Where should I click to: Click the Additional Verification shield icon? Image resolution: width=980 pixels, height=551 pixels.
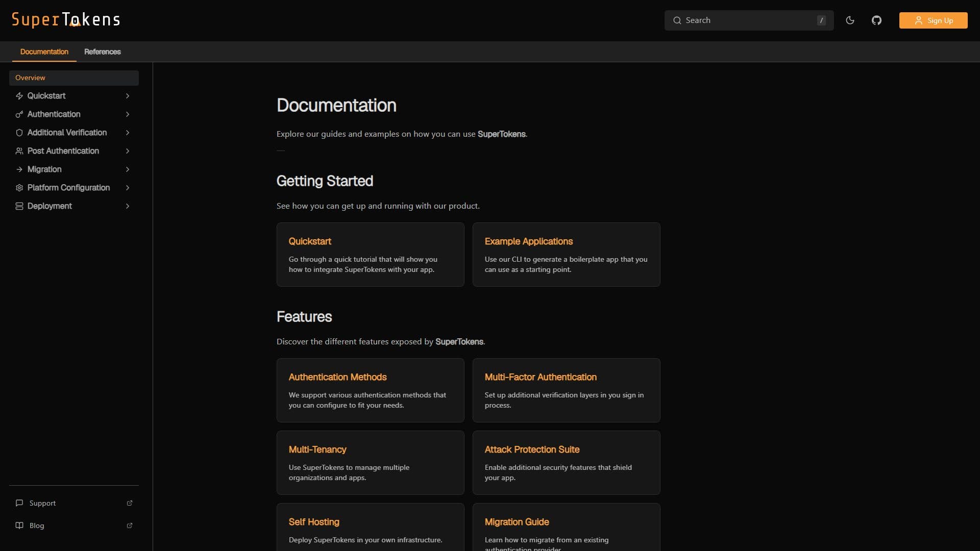[x=19, y=133]
